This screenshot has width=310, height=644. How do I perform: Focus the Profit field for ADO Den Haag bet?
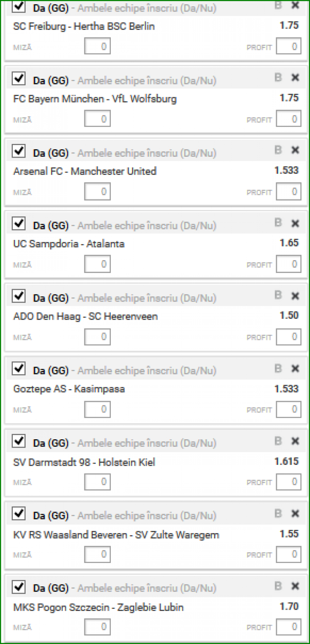(289, 337)
